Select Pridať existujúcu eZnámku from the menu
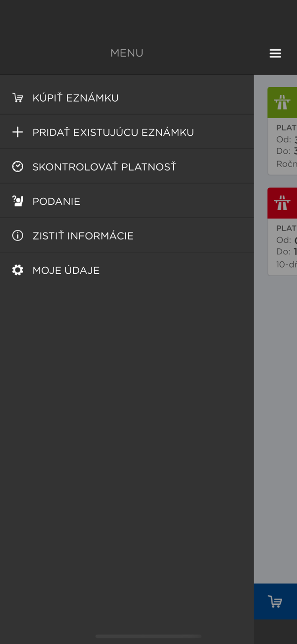 [x=113, y=132]
